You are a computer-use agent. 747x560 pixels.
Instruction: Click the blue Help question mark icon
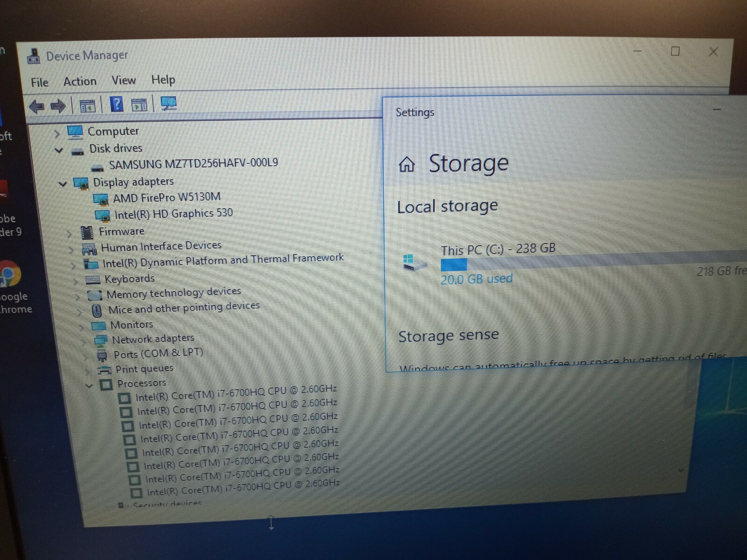point(116,104)
